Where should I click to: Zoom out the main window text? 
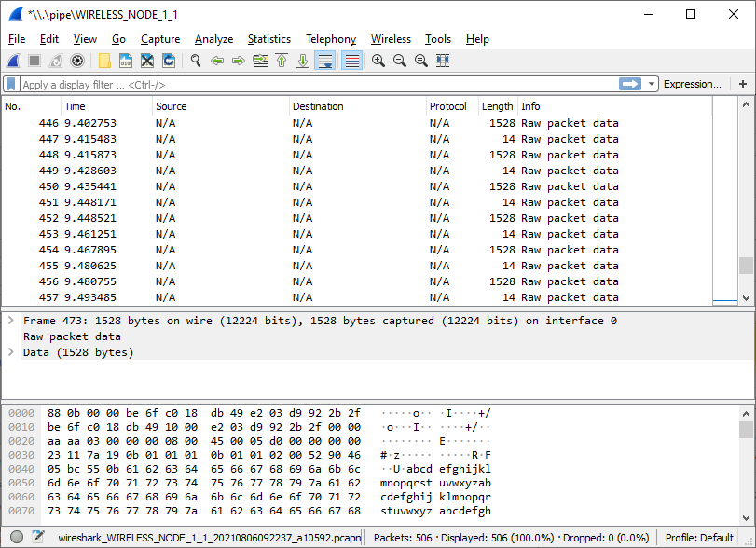(x=400, y=61)
